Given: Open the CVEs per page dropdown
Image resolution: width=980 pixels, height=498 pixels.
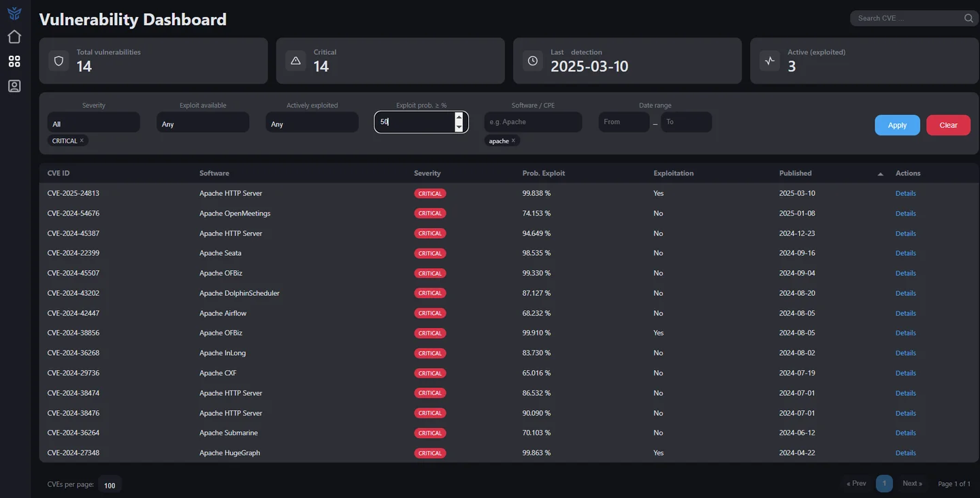Looking at the screenshot, I should 110,485.
